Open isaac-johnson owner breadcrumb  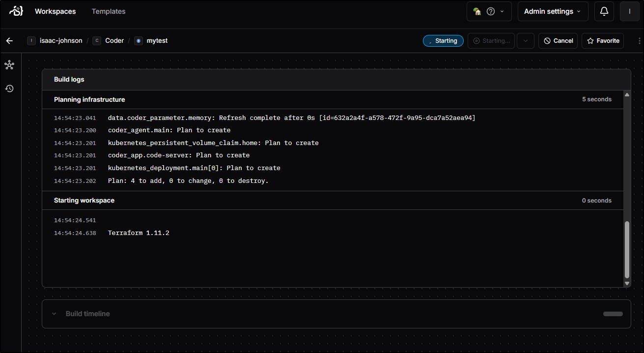point(55,41)
